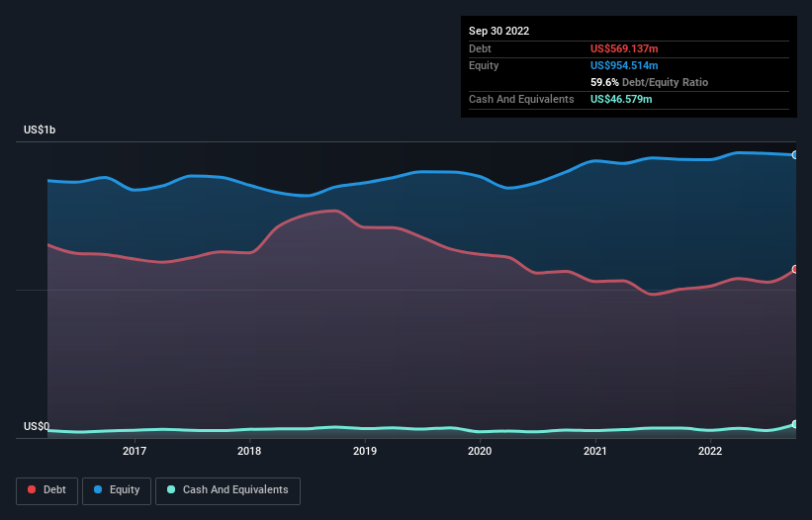Click the blue Equity endpoint marker
The width and height of the screenshot is (812, 520).
click(795, 154)
